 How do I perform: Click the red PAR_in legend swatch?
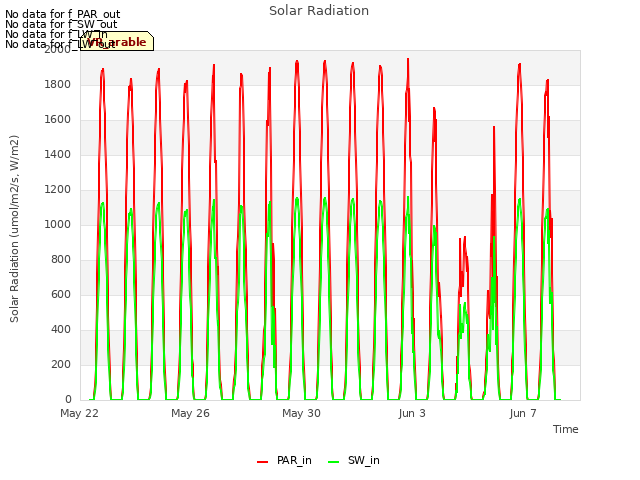262,462
